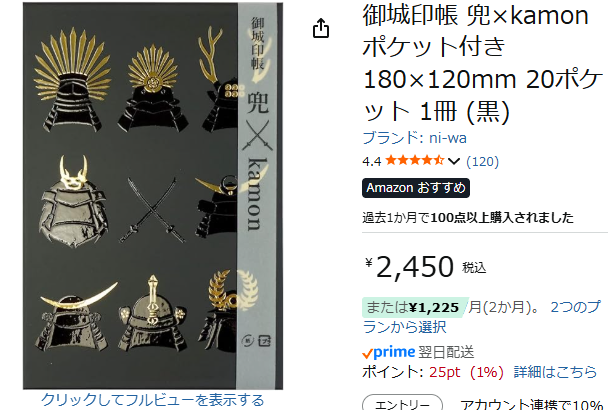Expand the star rating dropdown chevron
The width and height of the screenshot is (614, 410).
[454, 161]
